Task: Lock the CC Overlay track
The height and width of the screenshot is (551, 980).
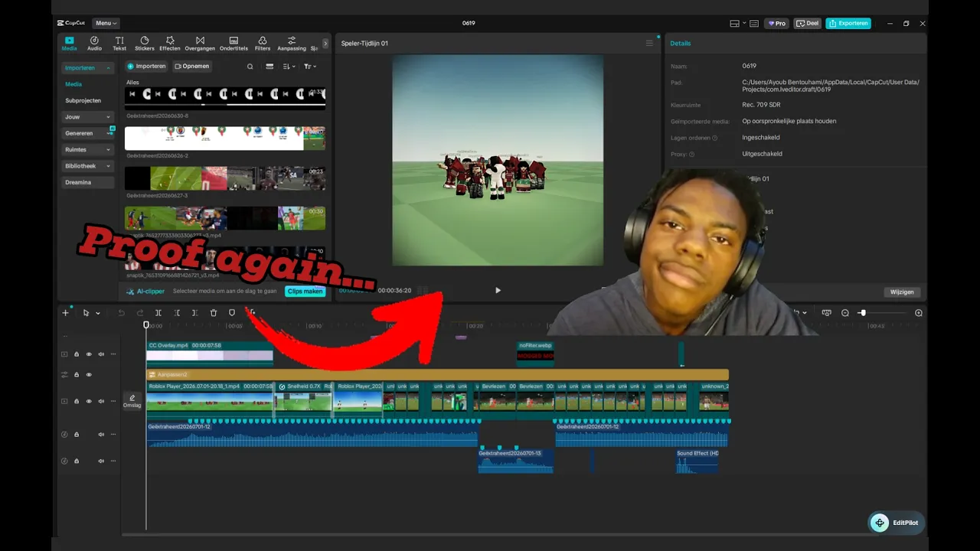Action: pyautogui.click(x=77, y=354)
